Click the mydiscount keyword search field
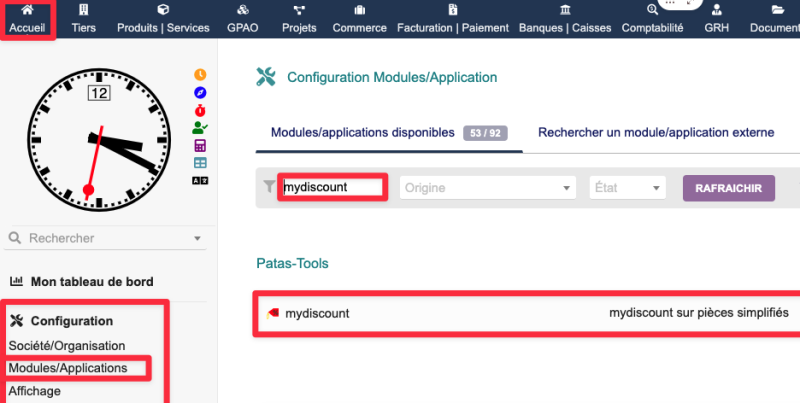 pyautogui.click(x=332, y=187)
